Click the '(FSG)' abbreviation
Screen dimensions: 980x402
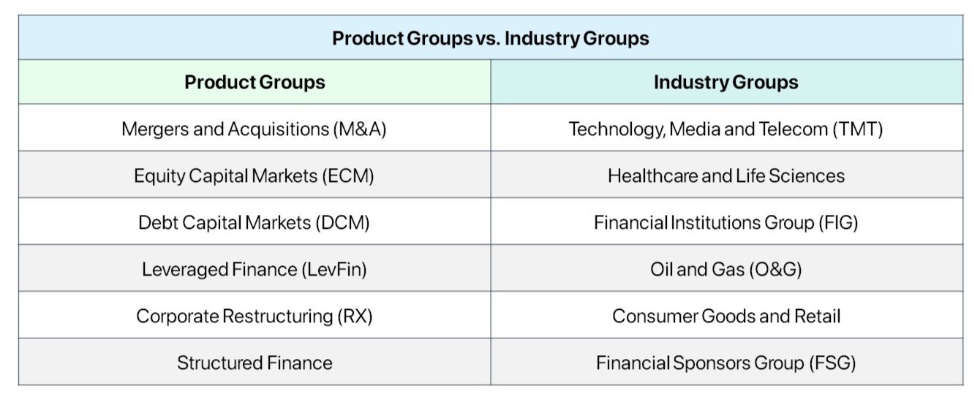tap(832, 363)
